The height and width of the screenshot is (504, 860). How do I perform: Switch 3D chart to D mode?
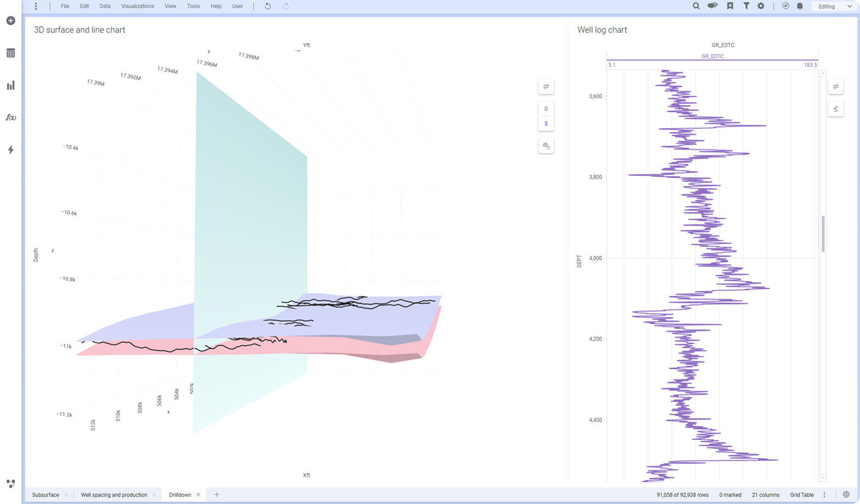(546, 109)
